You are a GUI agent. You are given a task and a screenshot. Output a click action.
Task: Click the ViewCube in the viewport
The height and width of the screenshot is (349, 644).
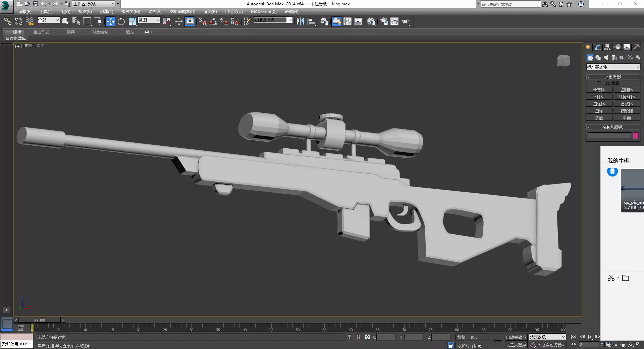pyautogui.click(x=563, y=60)
